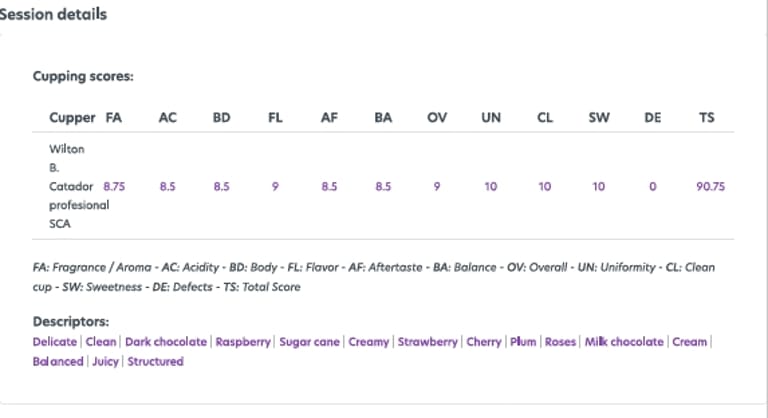The height and width of the screenshot is (418, 768).
Task: Click the 8.75 fragrance score
Action: (x=114, y=186)
